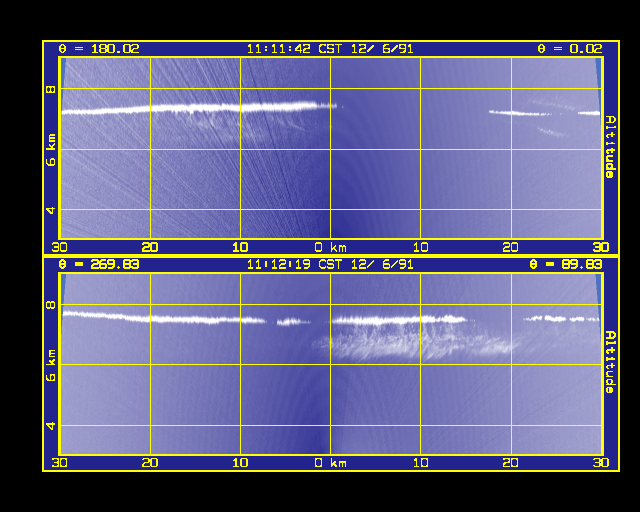Select the 6 km altitude label in the 11:12:19 panel
Screen dimensions: 640x512
51,365
